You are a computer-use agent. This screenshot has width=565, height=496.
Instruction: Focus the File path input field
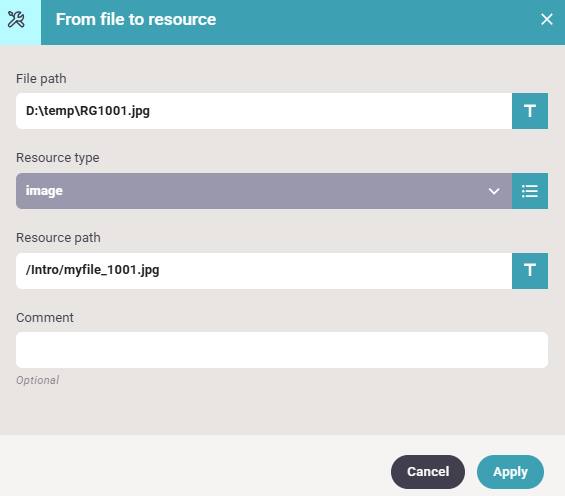coord(264,111)
